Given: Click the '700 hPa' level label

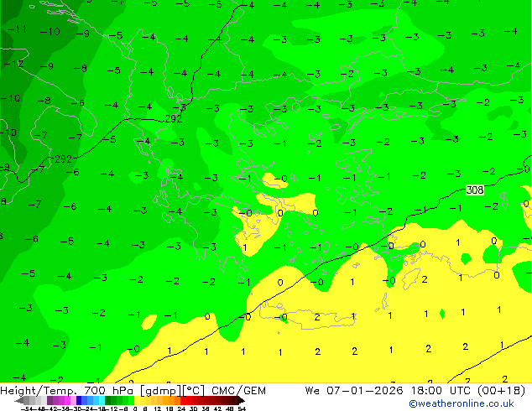Looking at the screenshot, I should [x=109, y=391].
